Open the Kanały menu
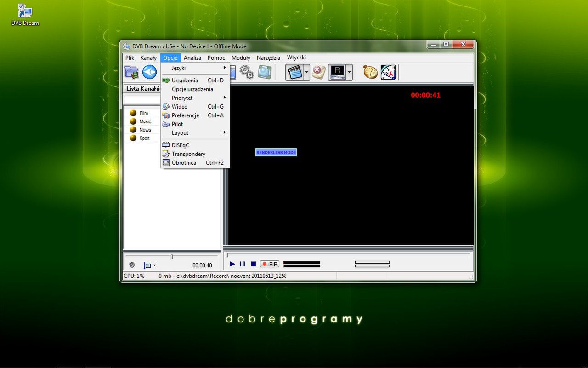The image size is (588, 368). 148,58
